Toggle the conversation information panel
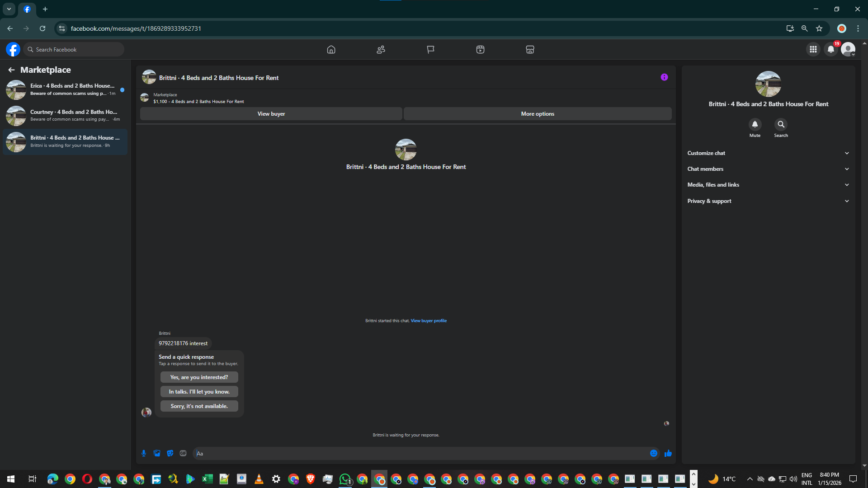 [x=664, y=77]
